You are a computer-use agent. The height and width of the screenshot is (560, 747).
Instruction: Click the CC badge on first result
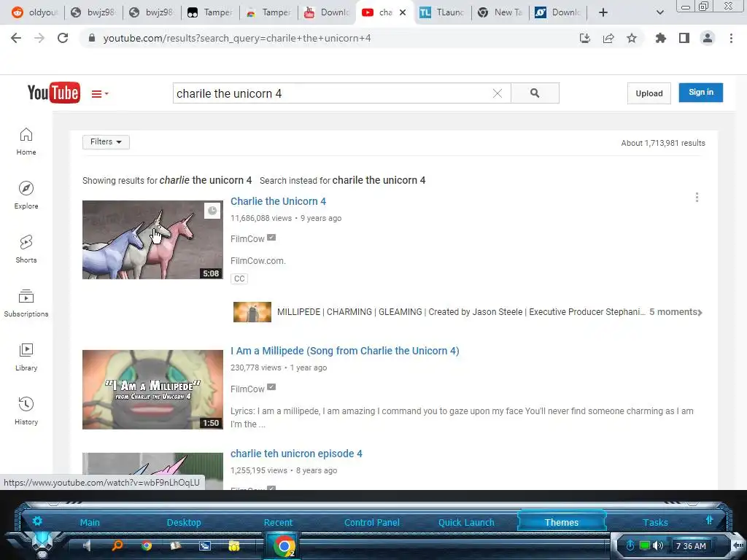(x=239, y=279)
